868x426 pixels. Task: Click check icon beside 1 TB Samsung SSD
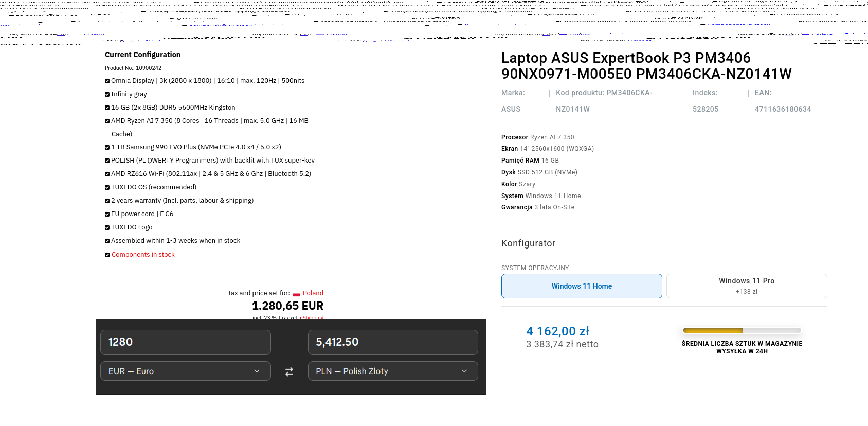pos(107,147)
